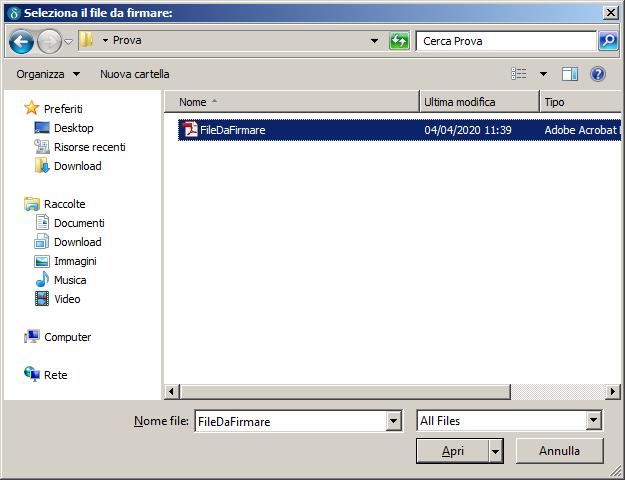
Task: Toggle the preview pane icon
Action: pyautogui.click(x=570, y=74)
